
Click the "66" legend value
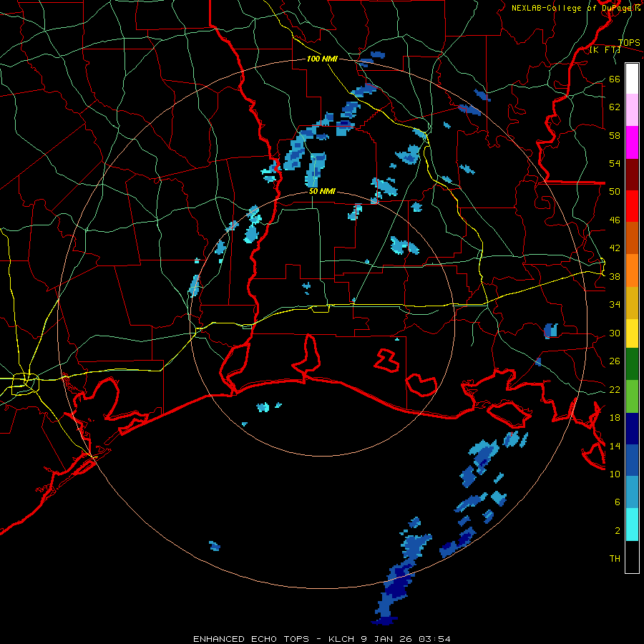click(615, 79)
